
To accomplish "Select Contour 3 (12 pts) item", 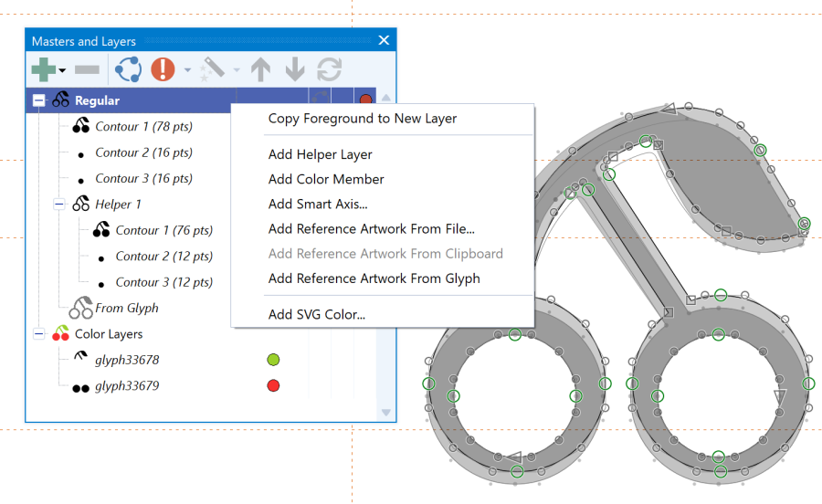I will click(x=164, y=282).
